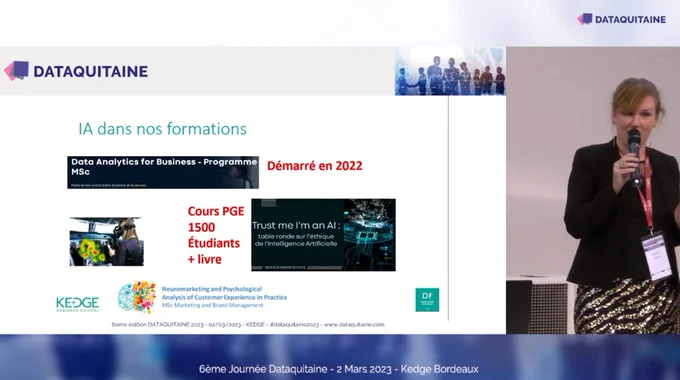Open the 'Trust me I'm an AI' banner
Image resolution: width=680 pixels, height=380 pixels.
coord(323,235)
